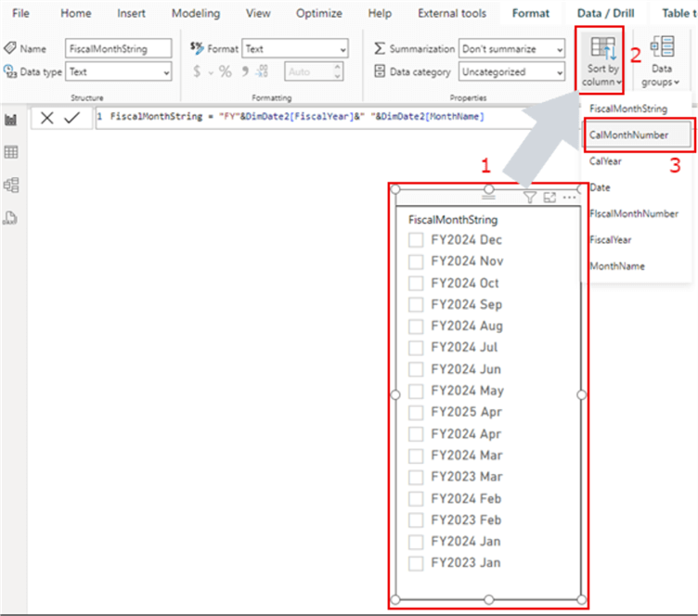Expand the Data type dropdown
698x616 pixels.
(118, 71)
